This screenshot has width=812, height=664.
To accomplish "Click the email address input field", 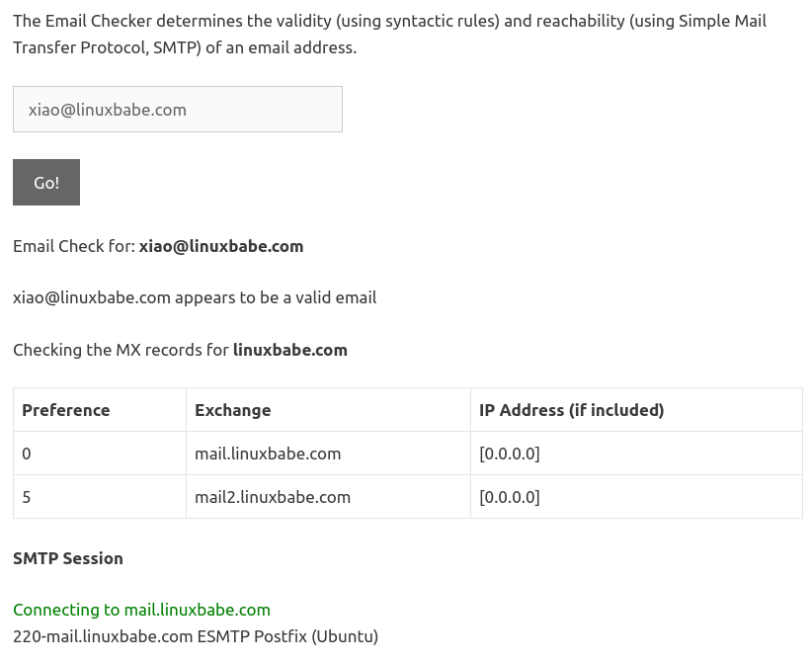I will click(x=178, y=110).
